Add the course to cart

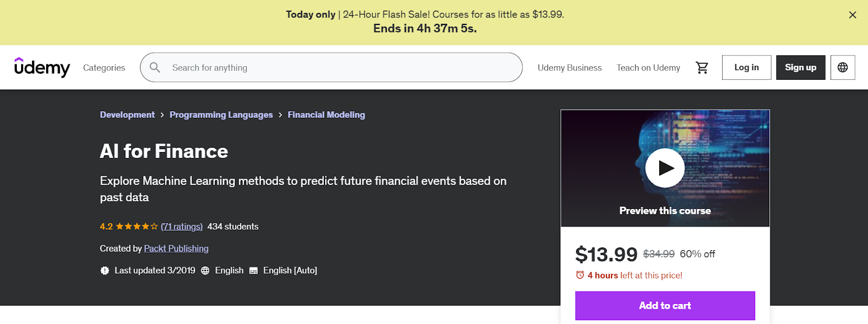665,306
